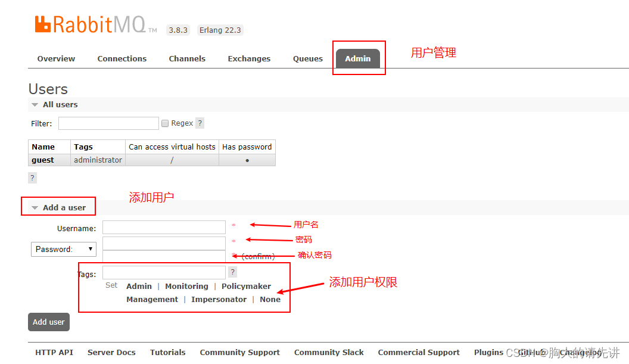Set the Management tag
The width and height of the screenshot is (629, 364).
[x=152, y=300]
